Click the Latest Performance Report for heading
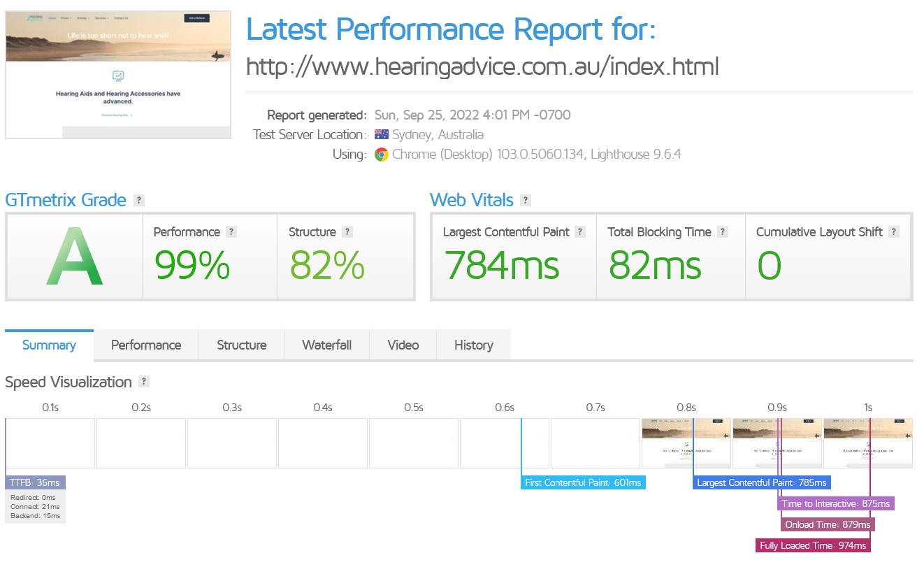Image resolution: width=924 pixels, height=574 pixels. 451,29
